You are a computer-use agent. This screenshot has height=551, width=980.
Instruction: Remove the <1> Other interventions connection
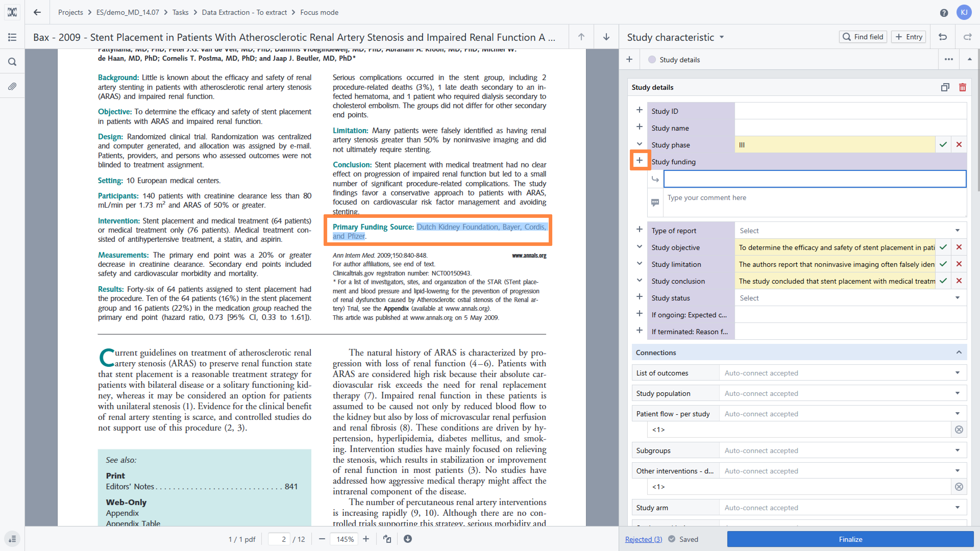(959, 487)
